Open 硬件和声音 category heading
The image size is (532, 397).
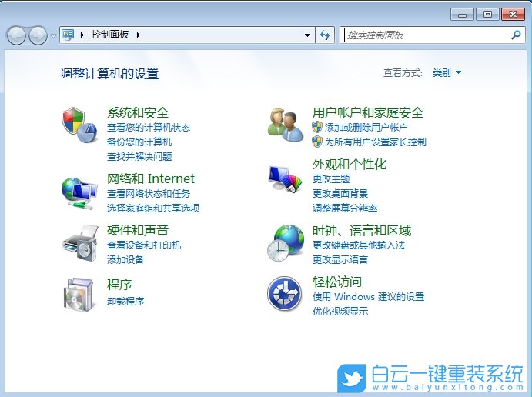tap(138, 230)
